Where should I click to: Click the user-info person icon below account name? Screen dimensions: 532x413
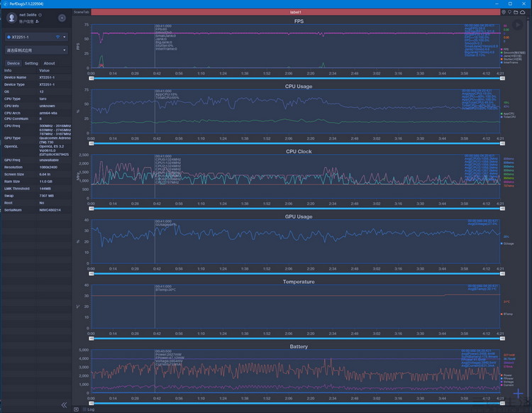coord(38,21)
